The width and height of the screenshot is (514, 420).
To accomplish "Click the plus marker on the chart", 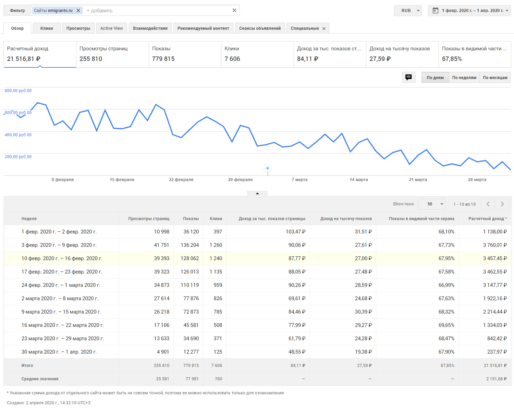I will click(x=268, y=168).
